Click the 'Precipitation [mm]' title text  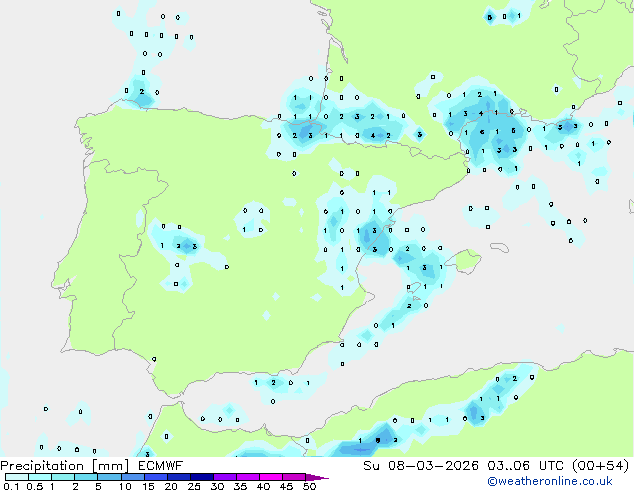tap(65, 466)
